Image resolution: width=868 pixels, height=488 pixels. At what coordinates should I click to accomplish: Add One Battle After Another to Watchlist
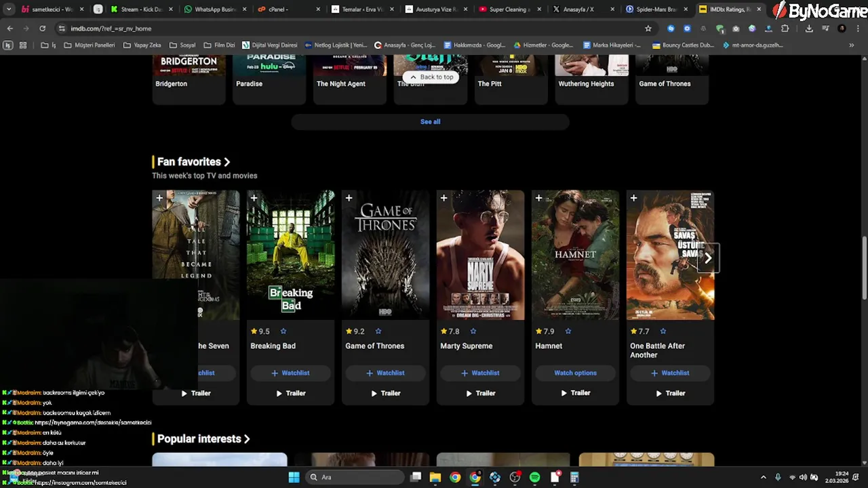pos(670,373)
